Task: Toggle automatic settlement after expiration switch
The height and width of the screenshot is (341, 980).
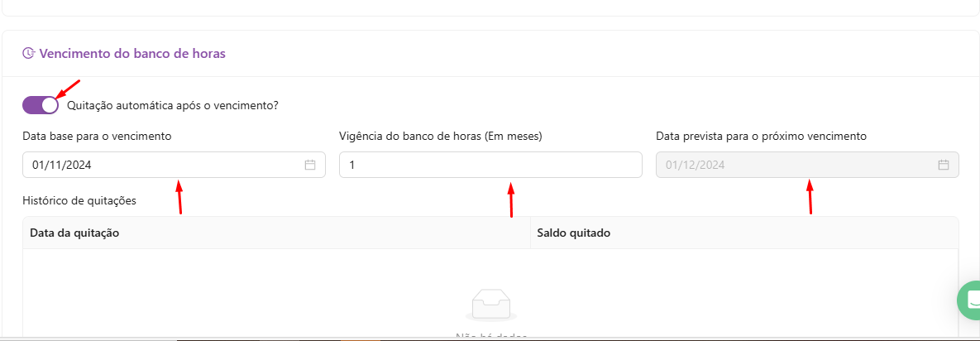Action: 41,105
